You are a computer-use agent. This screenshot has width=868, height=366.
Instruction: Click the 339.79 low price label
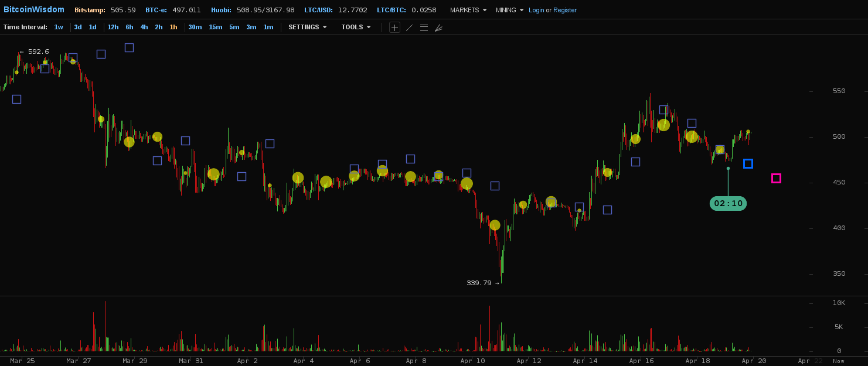[479, 283]
